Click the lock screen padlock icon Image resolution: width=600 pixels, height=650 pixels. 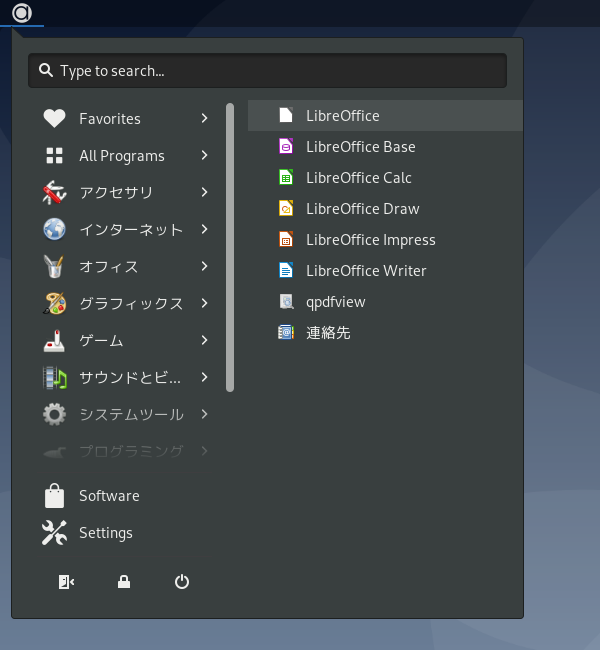point(124,582)
